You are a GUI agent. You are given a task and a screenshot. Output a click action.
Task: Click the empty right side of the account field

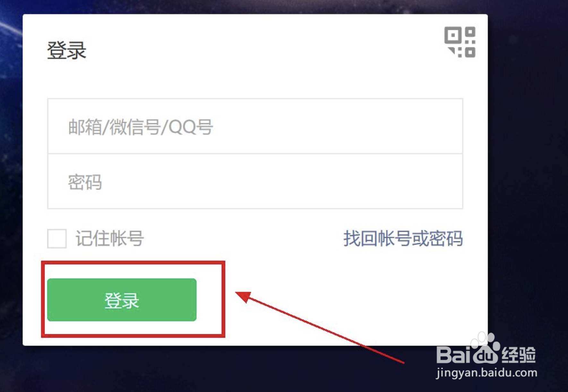tap(353, 126)
